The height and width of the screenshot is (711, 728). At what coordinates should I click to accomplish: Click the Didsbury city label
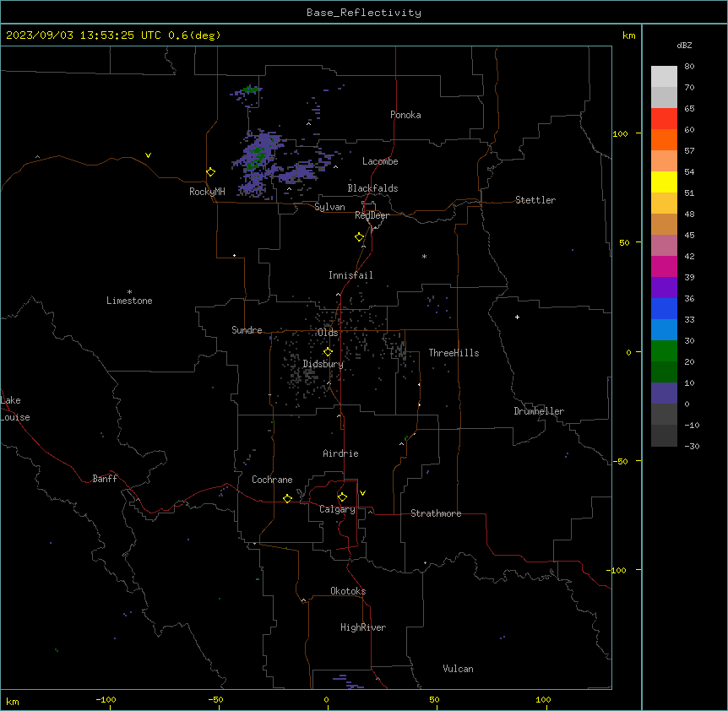click(323, 364)
